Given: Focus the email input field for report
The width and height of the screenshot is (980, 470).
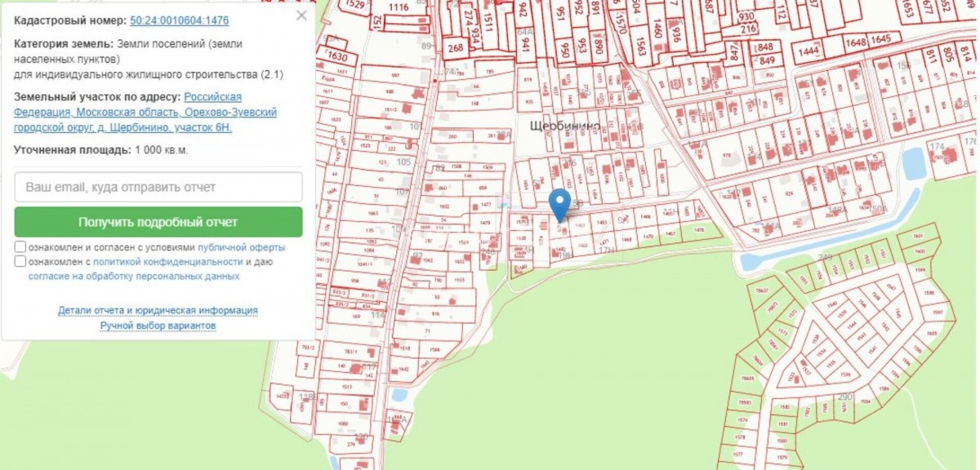Looking at the screenshot, I should (x=158, y=187).
